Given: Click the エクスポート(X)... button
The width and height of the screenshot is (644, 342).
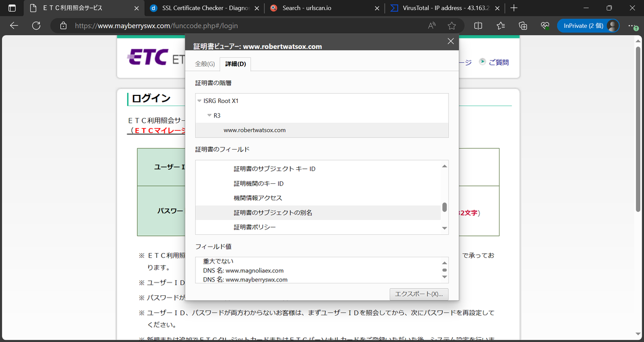Looking at the screenshot, I should coord(419,294).
